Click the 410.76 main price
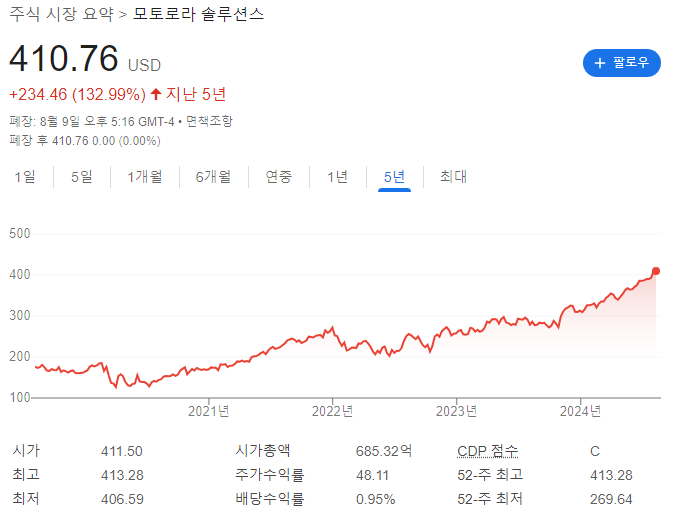Screen dimensions: 680x519 [64, 58]
